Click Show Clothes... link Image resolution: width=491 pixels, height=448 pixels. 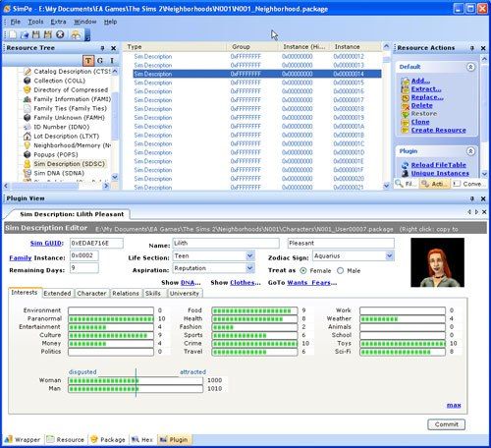click(x=245, y=283)
